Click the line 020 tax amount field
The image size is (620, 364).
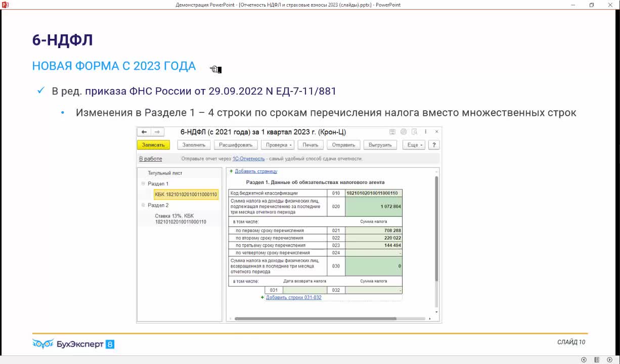pyautogui.click(x=373, y=206)
